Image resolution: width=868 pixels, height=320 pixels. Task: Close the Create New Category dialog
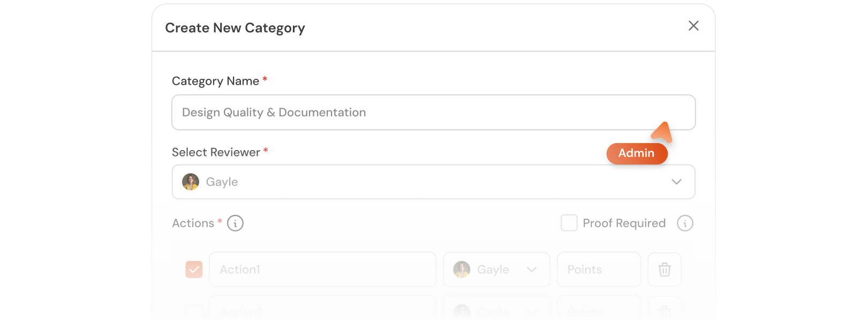point(693,26)
